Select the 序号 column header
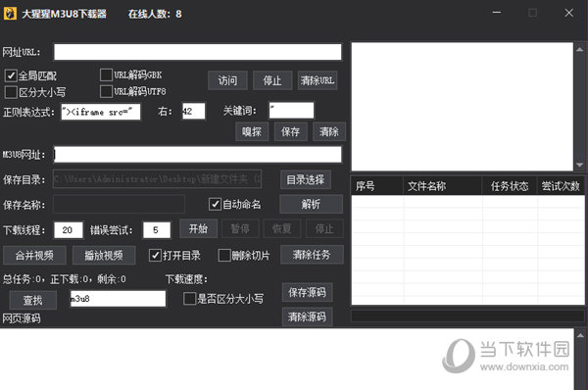Viewport: 588px width, 390px height. 377,185
